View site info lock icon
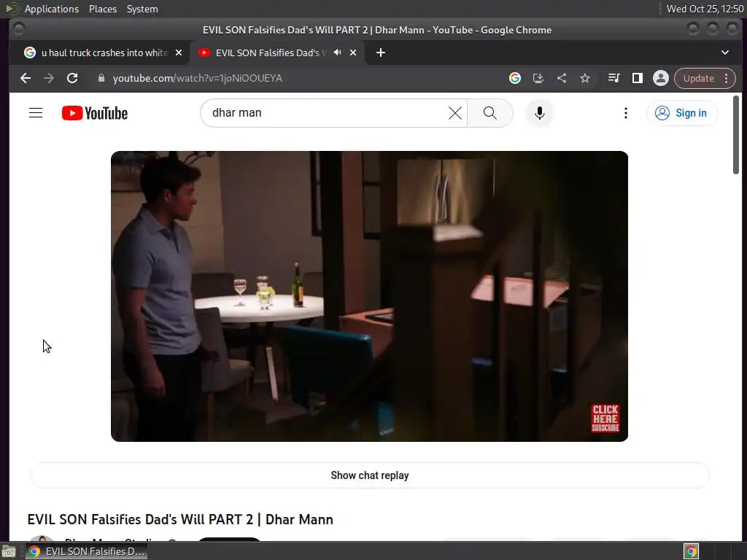The image size is (747, 560). [x=101, y=78]
